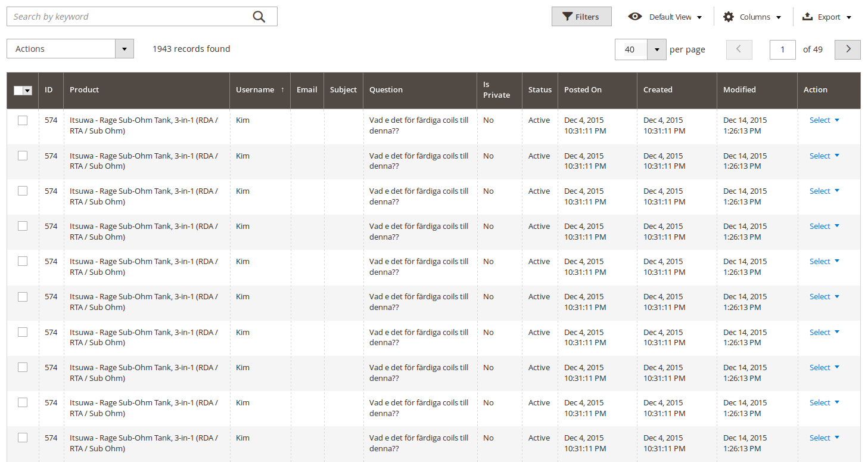Open the Columns chooser dropdown
Viewport: 868px width, 462px height.
[x=752, y=17]
